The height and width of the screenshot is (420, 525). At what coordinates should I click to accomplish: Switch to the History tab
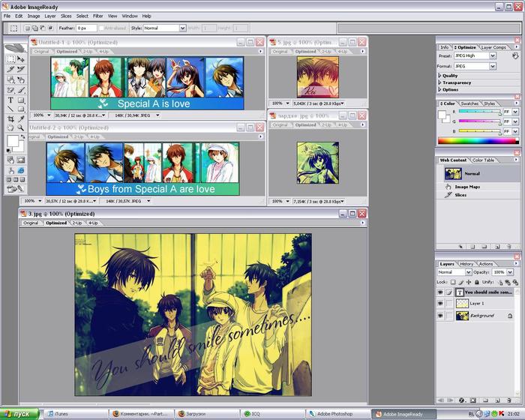[x=466, y=264]
